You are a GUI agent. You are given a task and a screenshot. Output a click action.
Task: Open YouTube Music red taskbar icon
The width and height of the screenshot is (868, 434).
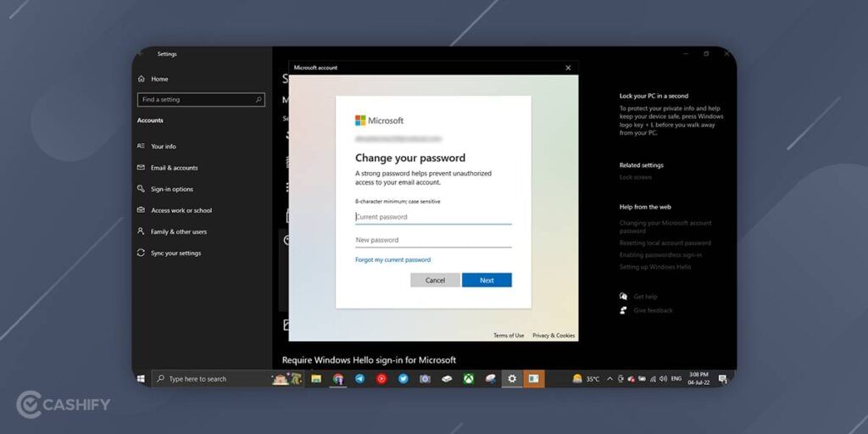(x=381, y=379)
